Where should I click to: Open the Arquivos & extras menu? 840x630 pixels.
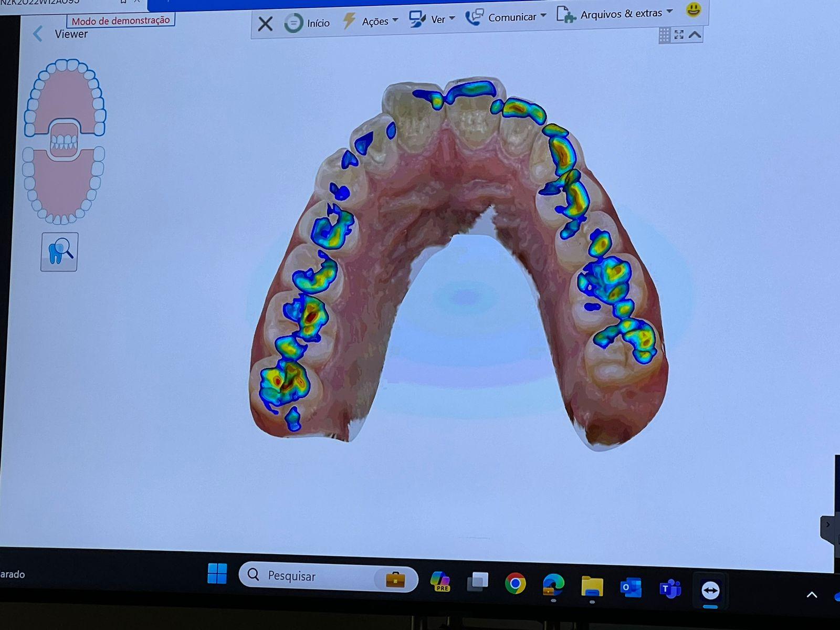(621, 14)
